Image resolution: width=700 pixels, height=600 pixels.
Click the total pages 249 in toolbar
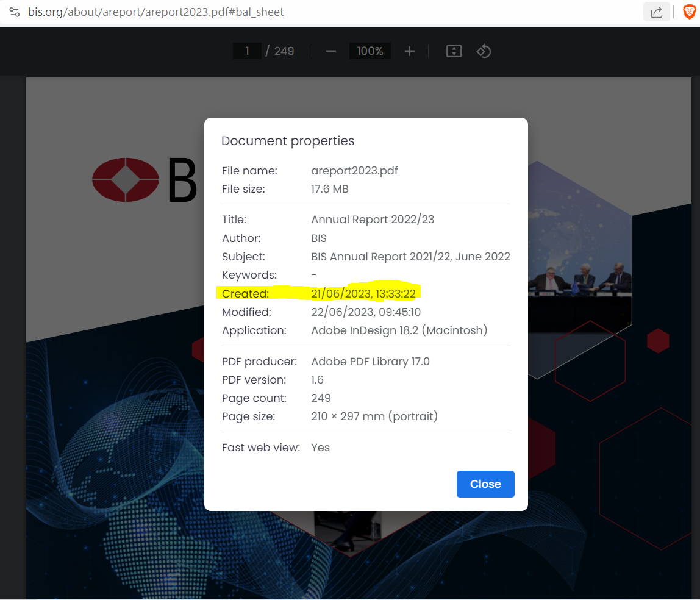284,51
